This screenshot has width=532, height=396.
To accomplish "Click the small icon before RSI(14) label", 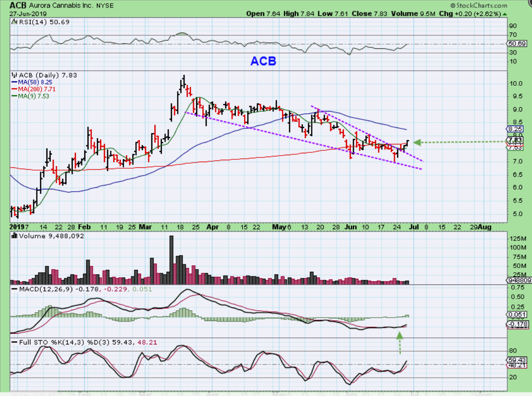I will coord(14,22).
